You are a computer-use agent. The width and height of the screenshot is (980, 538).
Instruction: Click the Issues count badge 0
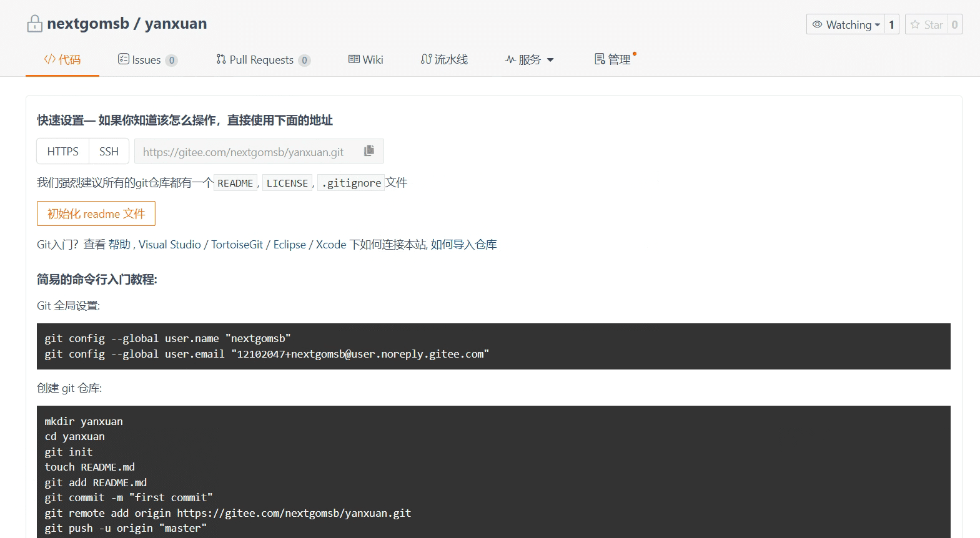pos(171,61)
